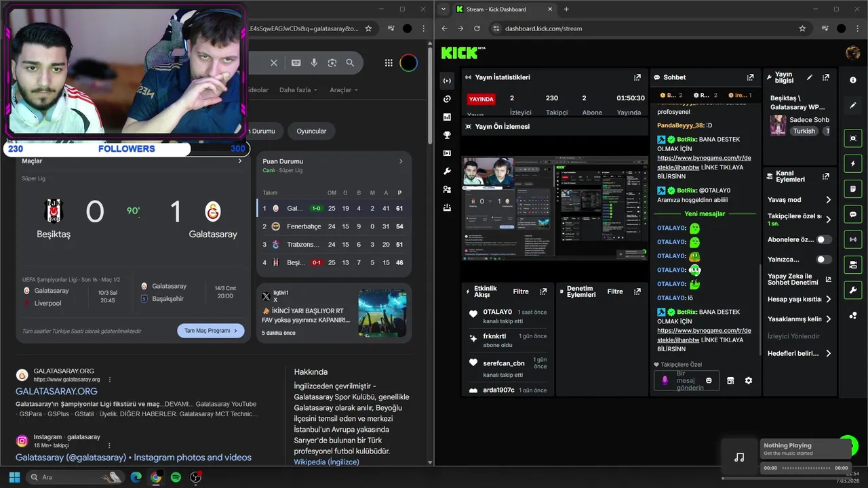Open Galatasaray Instagram photos and videos result
Viewport: 868px width, 488px height.
[x=134, y=457]
